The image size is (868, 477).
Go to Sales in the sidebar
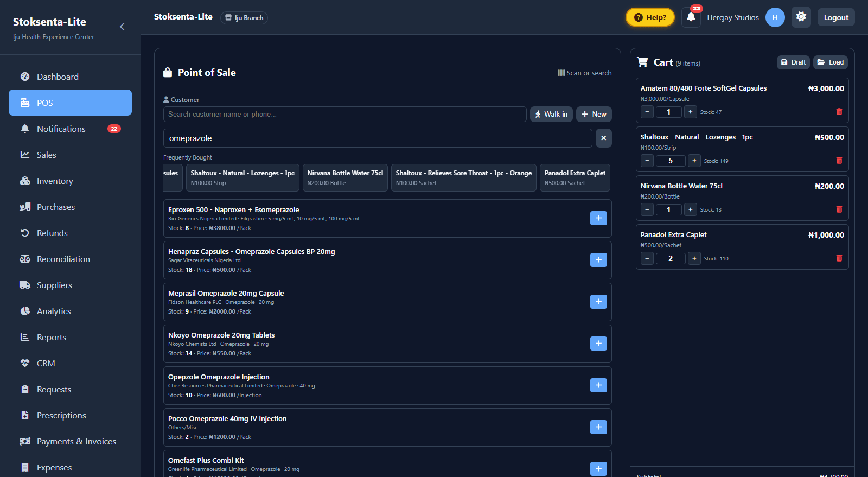[70, 155]
